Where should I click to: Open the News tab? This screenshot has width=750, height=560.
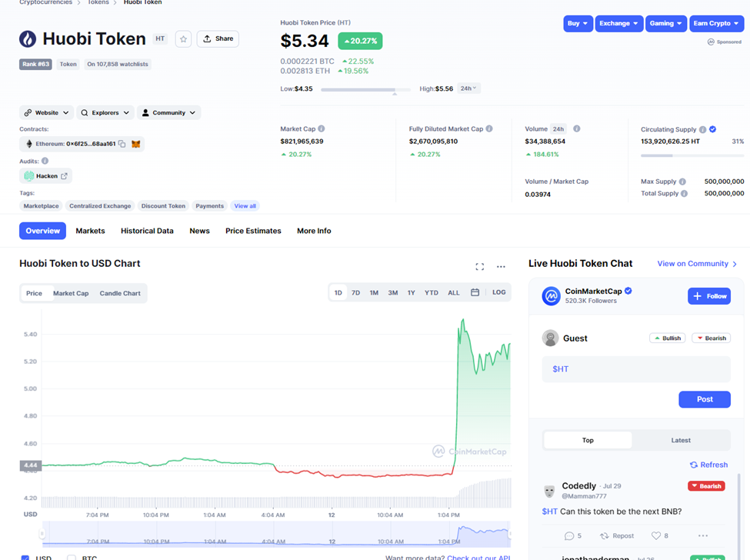pos(199,231)
